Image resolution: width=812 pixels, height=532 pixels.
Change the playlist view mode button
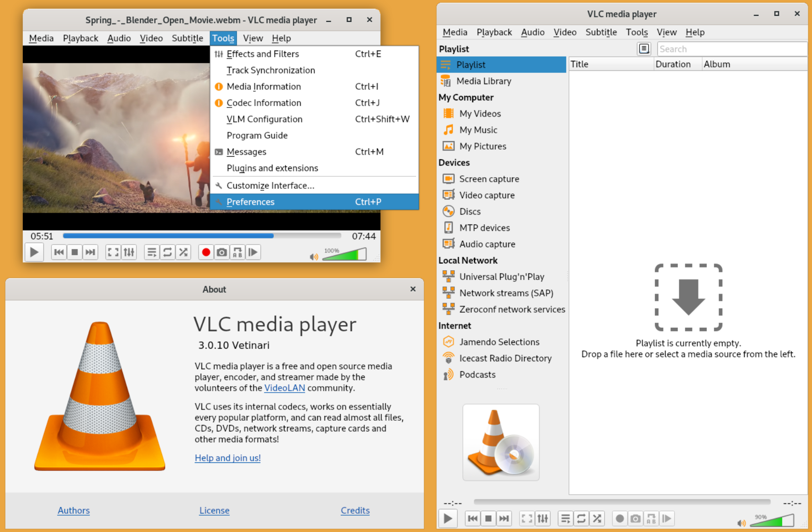pos(644,48)
